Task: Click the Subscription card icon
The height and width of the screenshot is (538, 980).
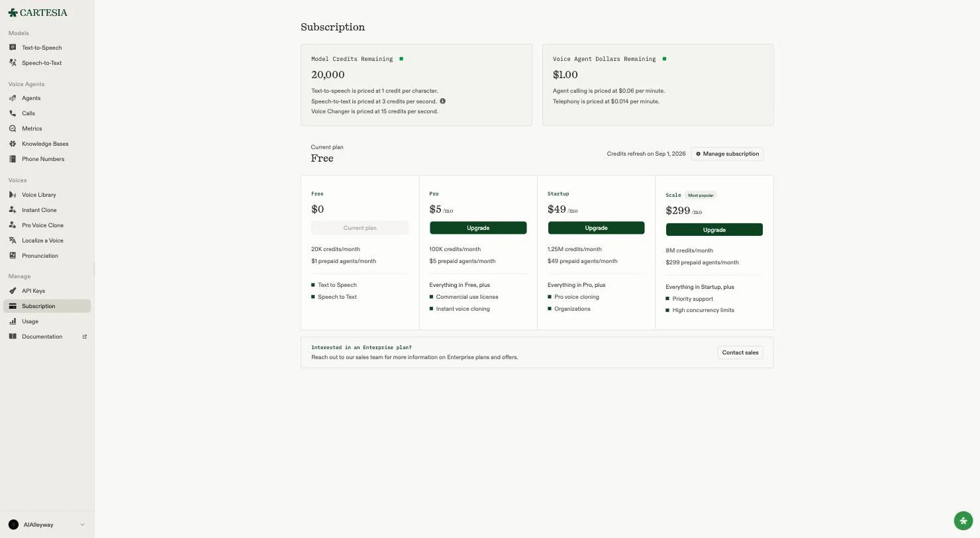Action: 13,306
